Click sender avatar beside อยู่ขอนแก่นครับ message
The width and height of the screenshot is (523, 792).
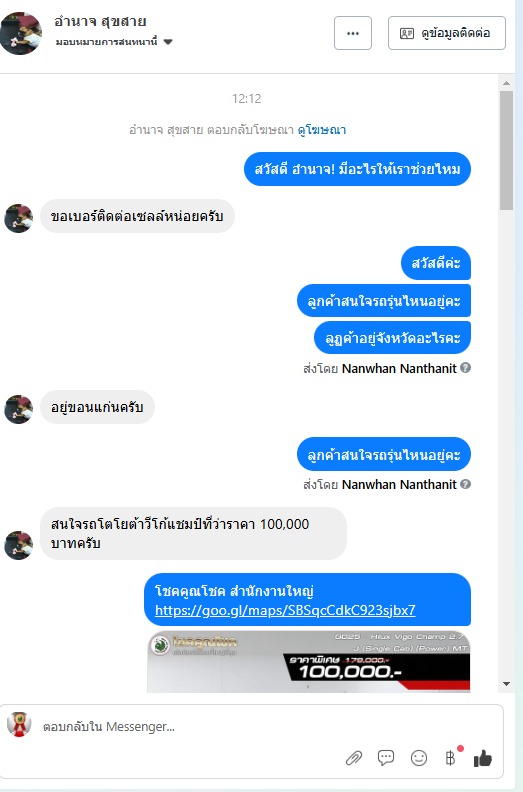(x=19, y=409)
